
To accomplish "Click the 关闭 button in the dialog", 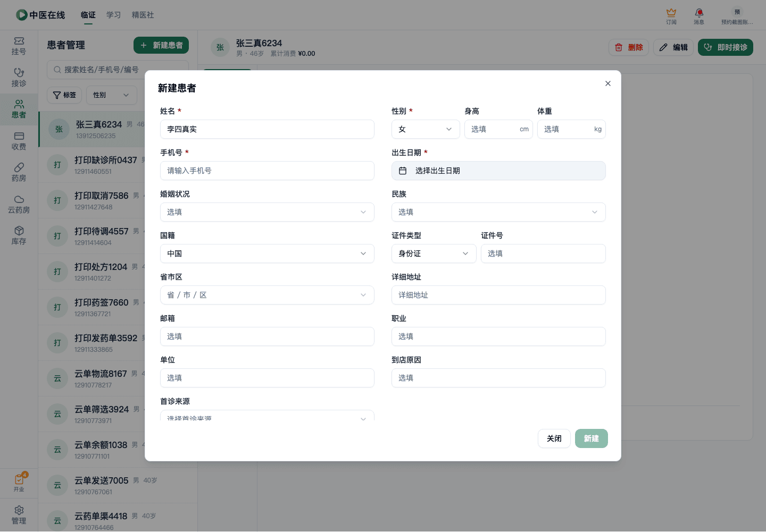I will click(x=554, y=438).
